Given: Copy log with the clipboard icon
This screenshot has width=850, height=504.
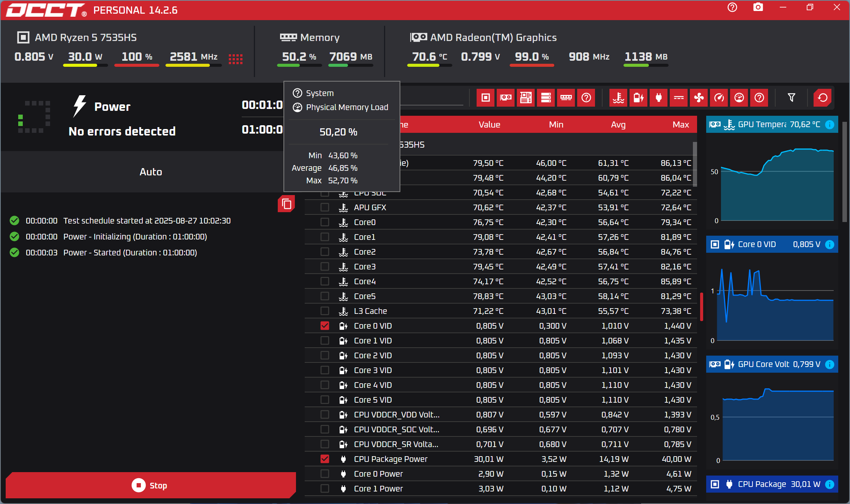Looking at the screenshot, I should click(x=286, y=204).
